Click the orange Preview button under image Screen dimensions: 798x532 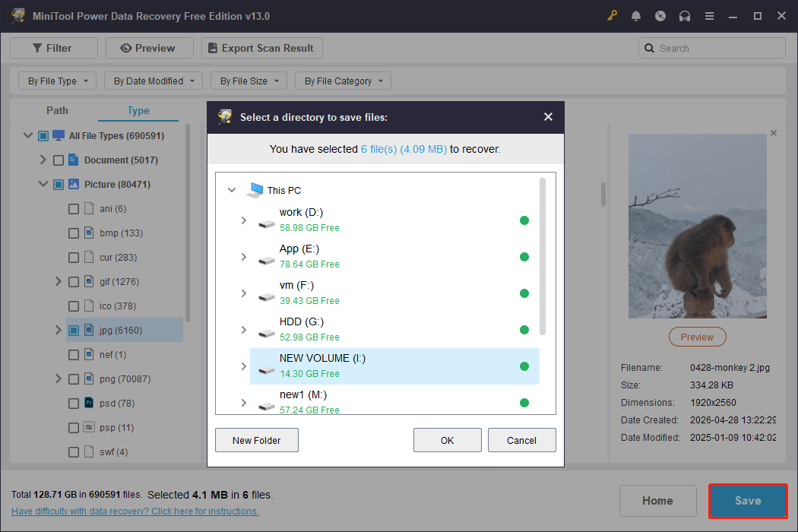[x=697, y=337]
